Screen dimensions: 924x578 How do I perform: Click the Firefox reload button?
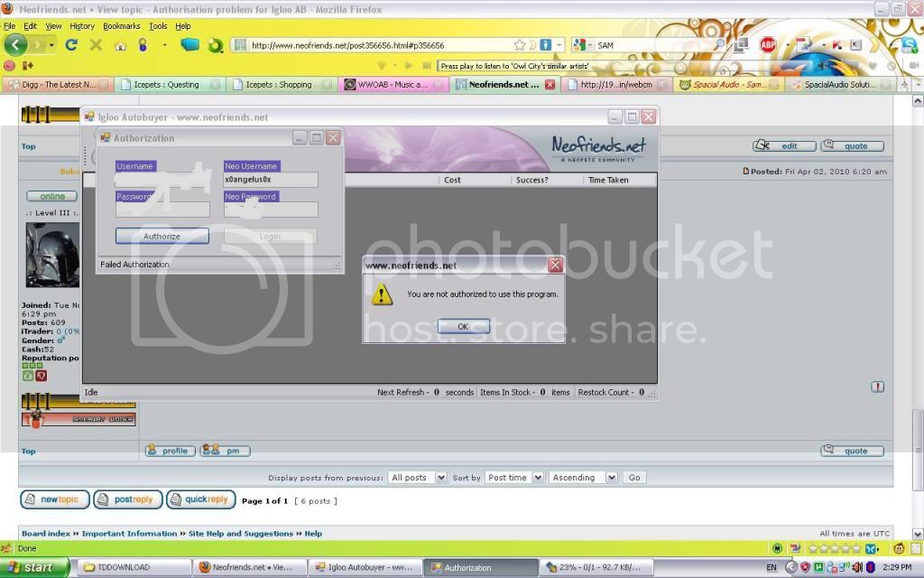[x=71, y=44]
